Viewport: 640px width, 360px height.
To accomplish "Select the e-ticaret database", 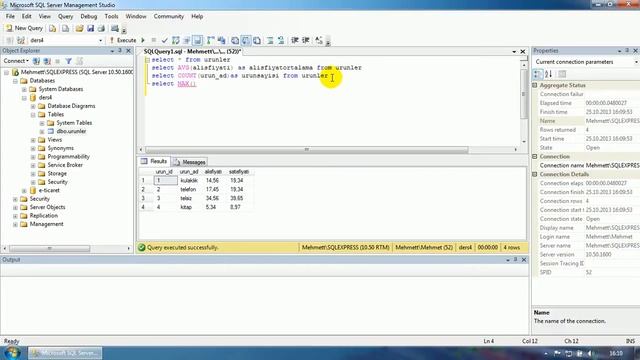I will click(x=49, y=190).
